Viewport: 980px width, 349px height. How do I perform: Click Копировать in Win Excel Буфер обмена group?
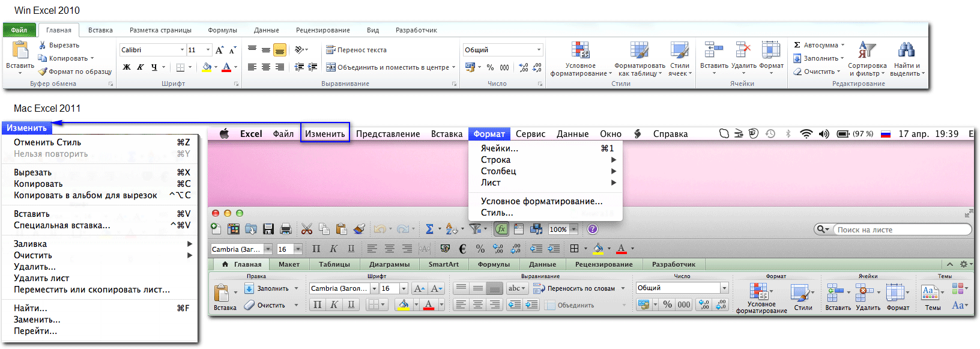point(67,58)
